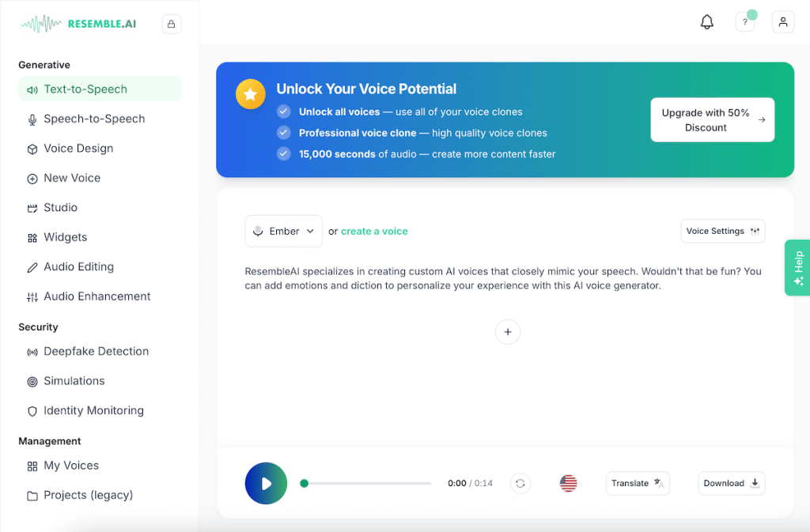Click the Security section heading

(38, 327)
